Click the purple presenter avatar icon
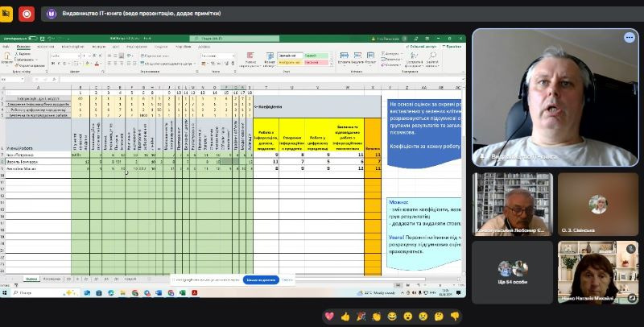Screen dimensions: 644x327 pyautogui.click(x=52, y=14)
